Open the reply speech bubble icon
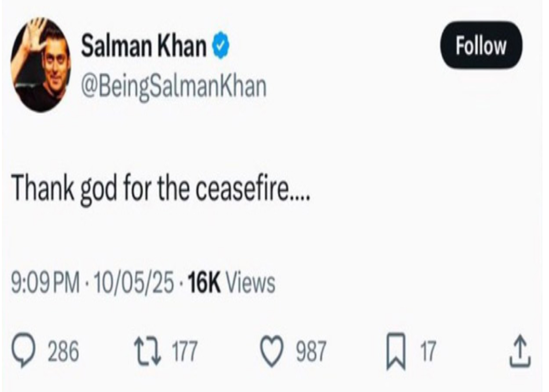This screenshot has width=549, height=392. 24,350
